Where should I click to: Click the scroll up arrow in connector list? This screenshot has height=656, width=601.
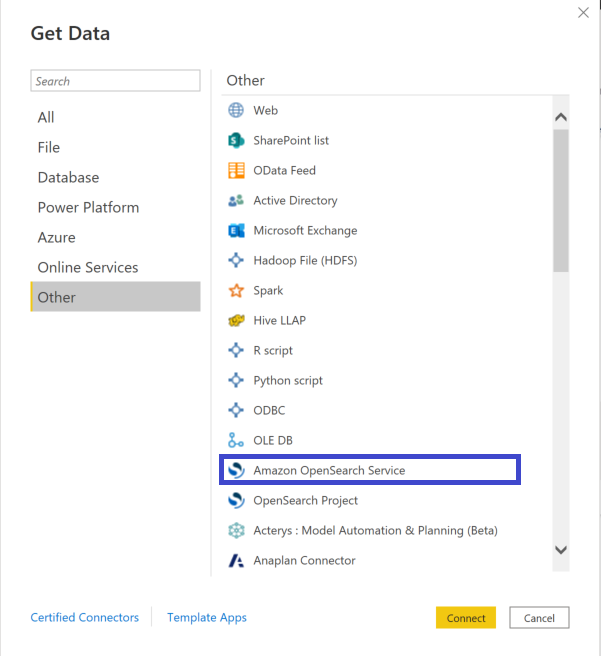561,117
